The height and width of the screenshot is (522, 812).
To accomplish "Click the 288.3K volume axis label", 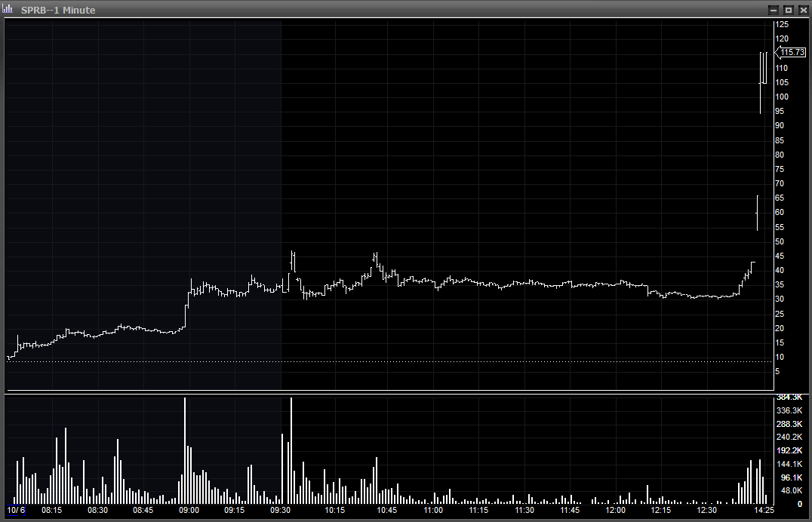I will click(789, 424).
